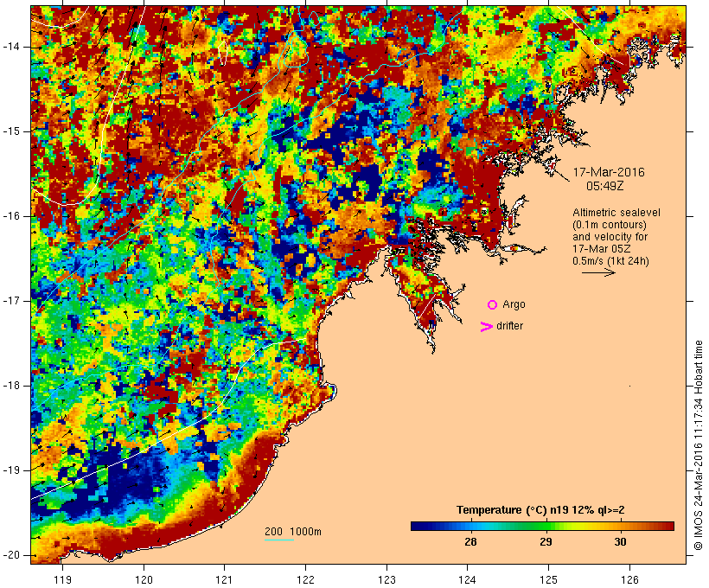Select the temperature color scale bar
Image resolution: width=709 pixels, height=588 pixels.
[543, 526]
